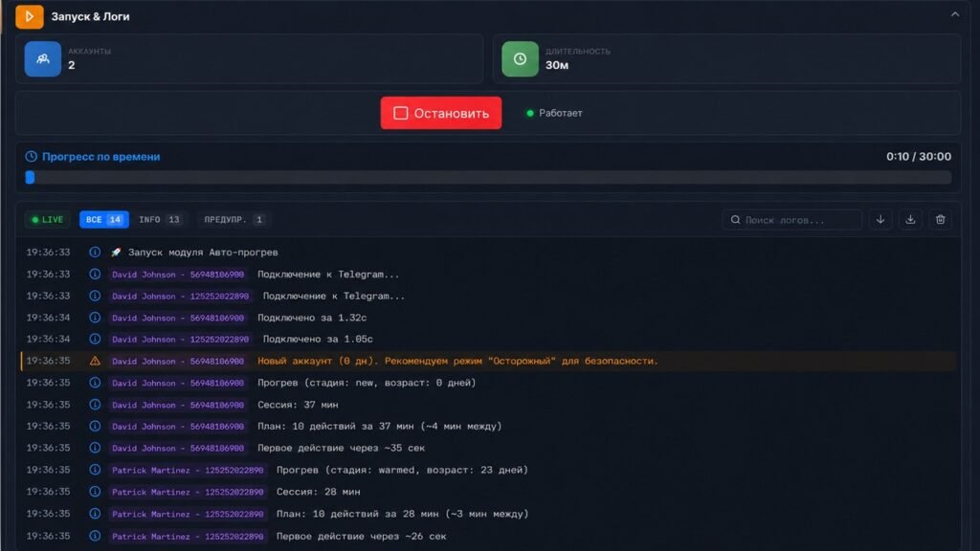
Task: Click the Запуск модуля Авто-прогрев log text
Action: click(203, 253)
